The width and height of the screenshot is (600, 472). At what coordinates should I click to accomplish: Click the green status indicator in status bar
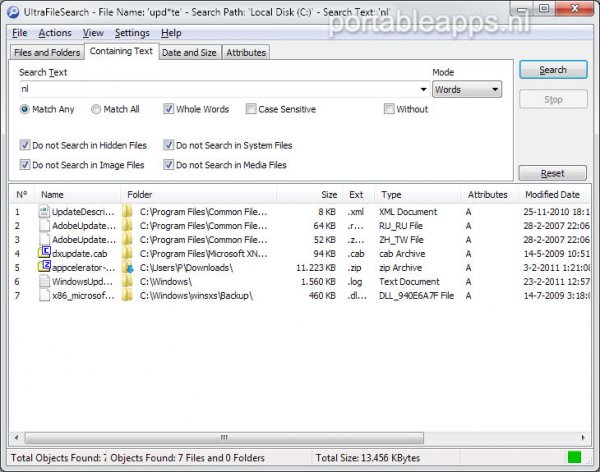tap(574, 458)
